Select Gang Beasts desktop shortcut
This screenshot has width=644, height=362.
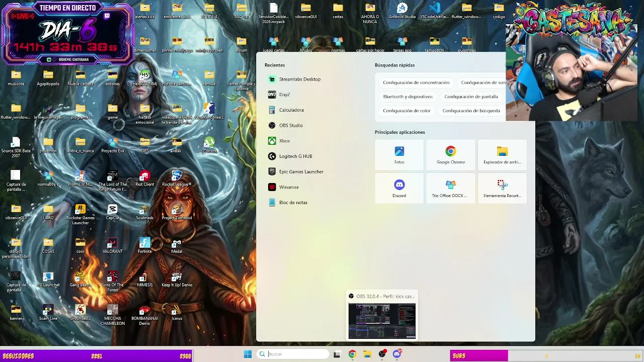[80, 279]
